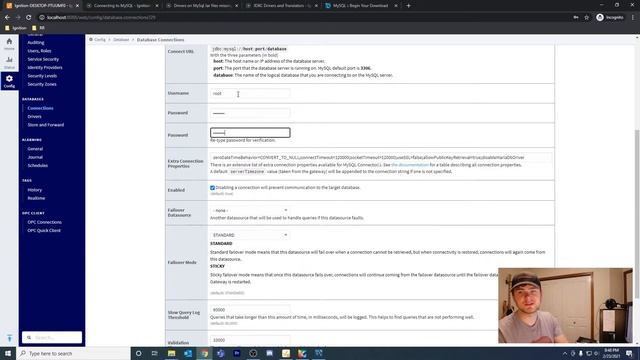This screenshot has width=640, height=360.
Task: Open Users, Roles in sidebar
Action: point(39,51)
